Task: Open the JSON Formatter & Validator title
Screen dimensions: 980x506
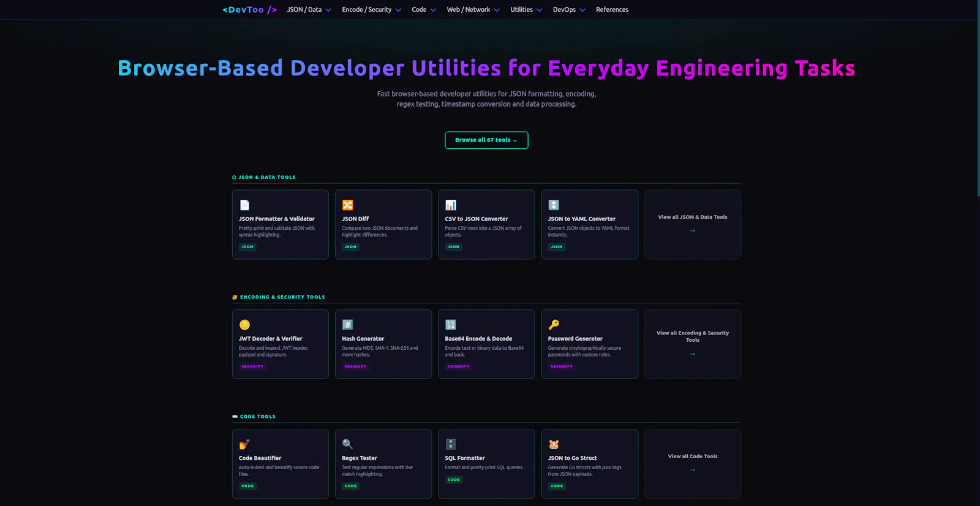Action: click(x=277, y=219)
